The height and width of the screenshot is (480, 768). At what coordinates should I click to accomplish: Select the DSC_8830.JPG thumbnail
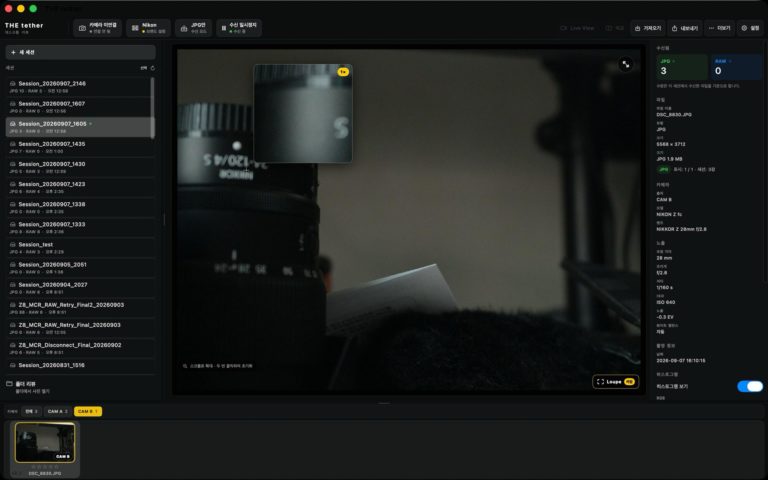point(45,443)
